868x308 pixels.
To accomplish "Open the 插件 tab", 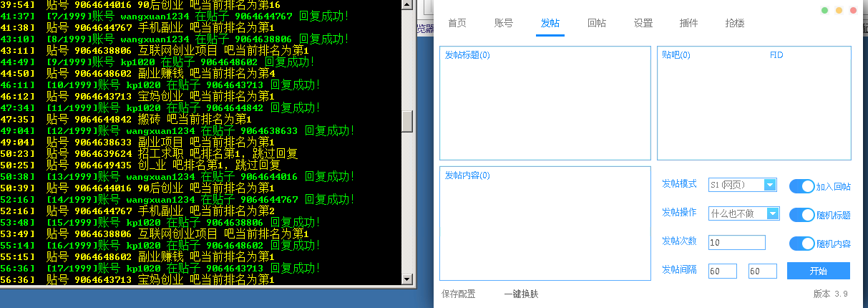I will click(688, 23).
